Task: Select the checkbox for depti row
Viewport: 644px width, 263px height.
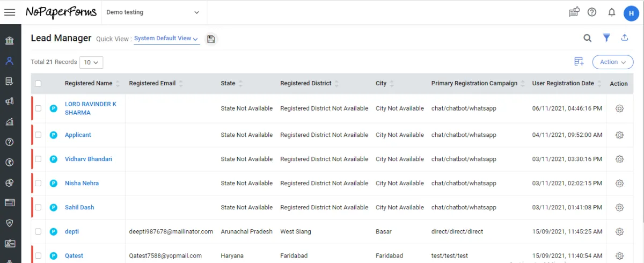Action: coord(38,231)
